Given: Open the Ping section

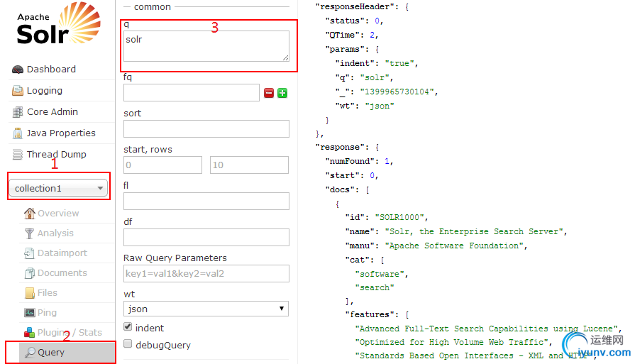Looking at the screenshot, I should tap(47, 313).
